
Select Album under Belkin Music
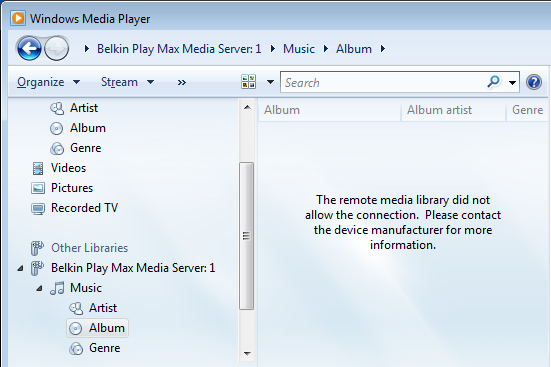click(x=106, y=328)
